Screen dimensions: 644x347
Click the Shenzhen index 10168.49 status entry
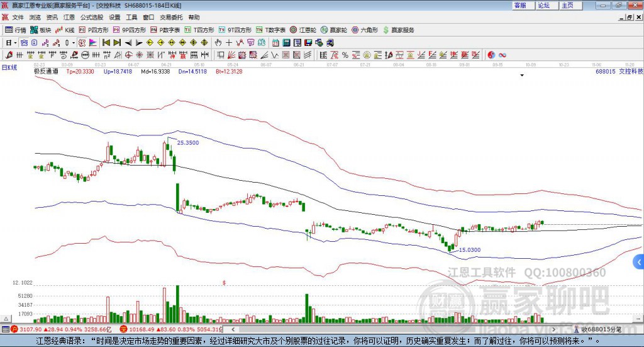click(x=171, y=329)
